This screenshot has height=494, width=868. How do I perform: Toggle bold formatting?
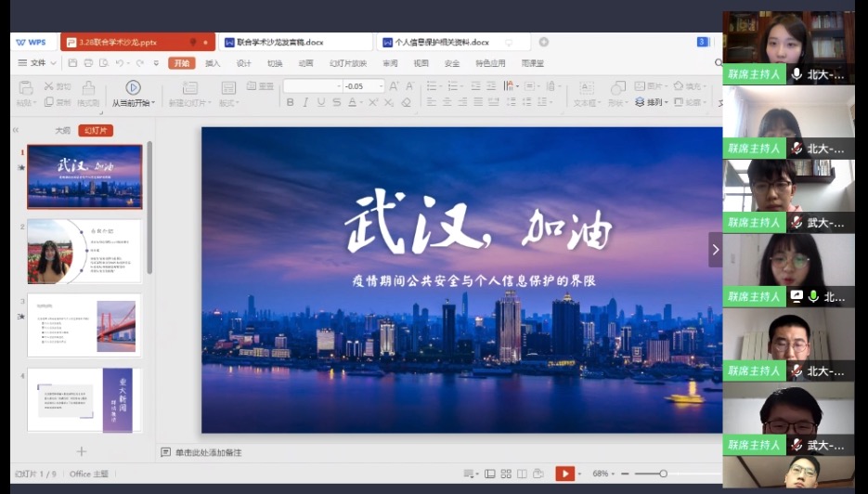pos(291,103)
